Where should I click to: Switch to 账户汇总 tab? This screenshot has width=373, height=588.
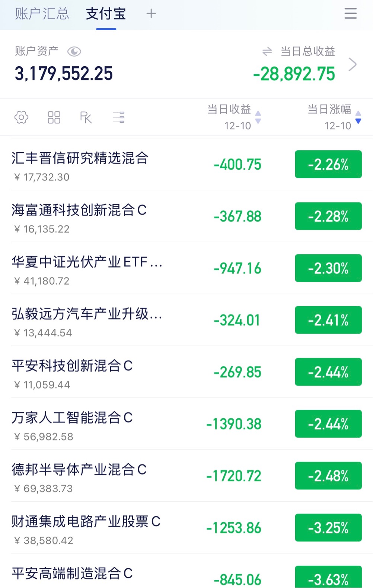click(x=42, y=14)
